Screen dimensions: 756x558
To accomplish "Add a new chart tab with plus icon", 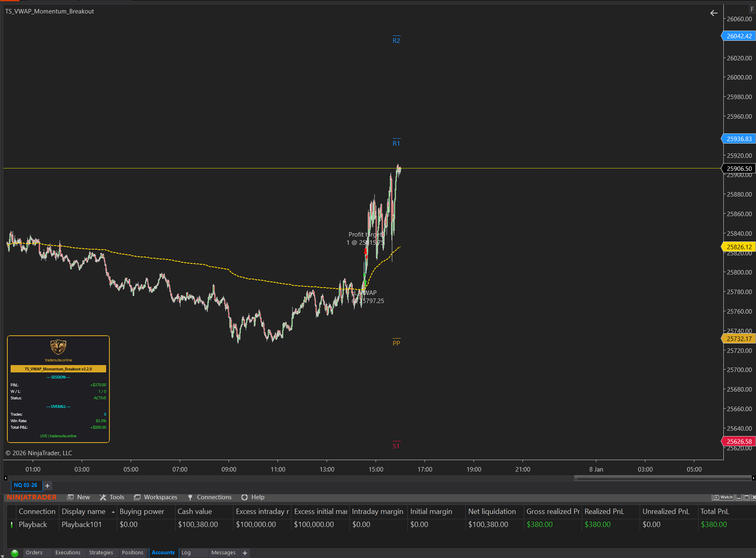I will coord(47,485).
